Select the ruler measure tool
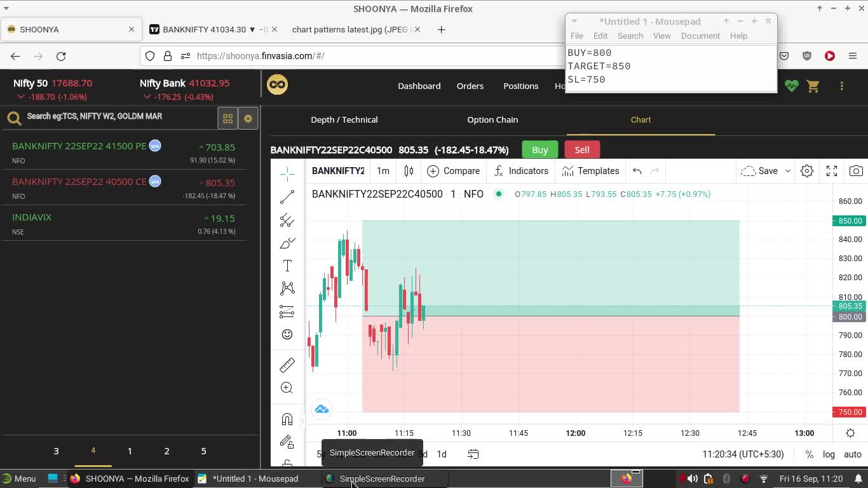868x488 pixels. tap(287, 365)
